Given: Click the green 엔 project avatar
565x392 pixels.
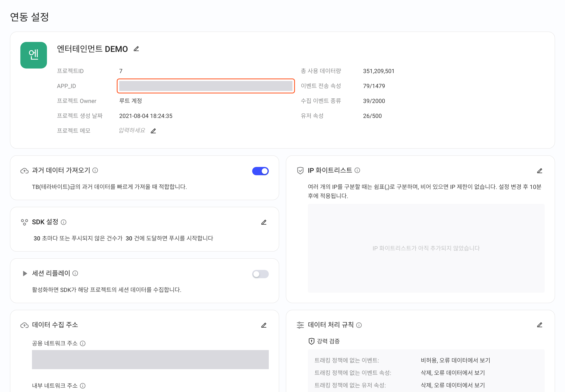Looking at the screenshot, I should click(x=34, y=55).
